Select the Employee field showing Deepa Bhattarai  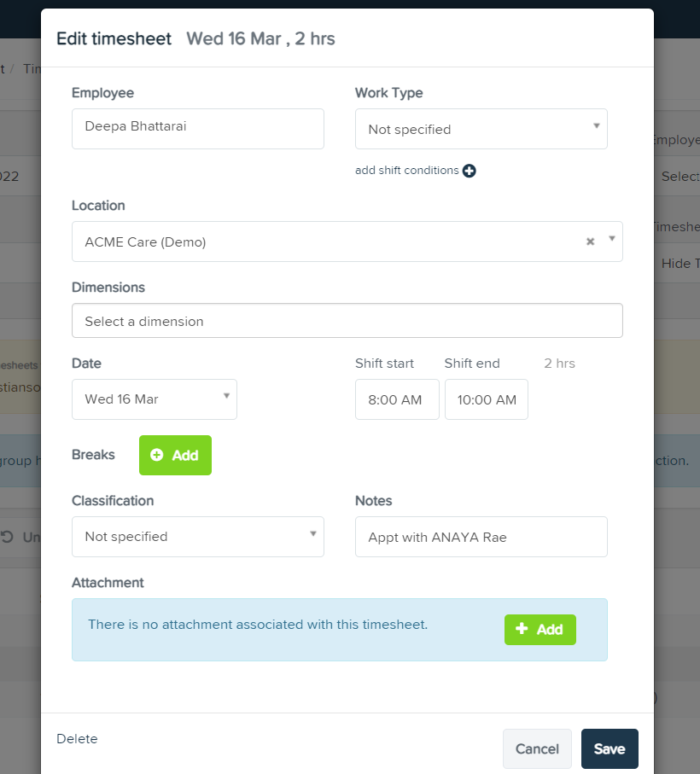pos(197,129)
